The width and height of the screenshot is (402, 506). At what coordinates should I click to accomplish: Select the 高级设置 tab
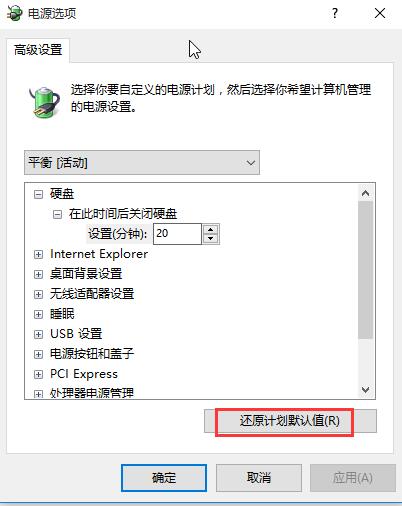38,50
